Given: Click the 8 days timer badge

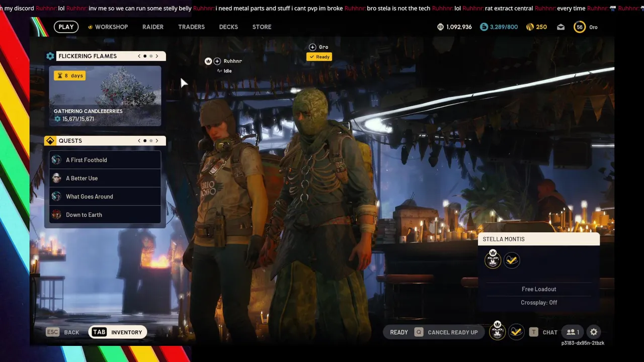Looking at the screenshot, I should pos(70,75).
